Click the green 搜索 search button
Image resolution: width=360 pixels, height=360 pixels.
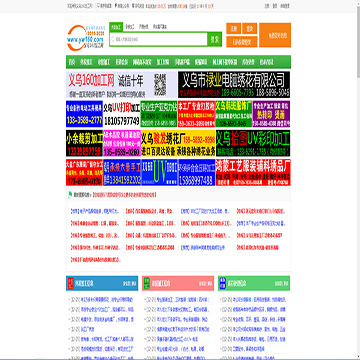(214, 39)
